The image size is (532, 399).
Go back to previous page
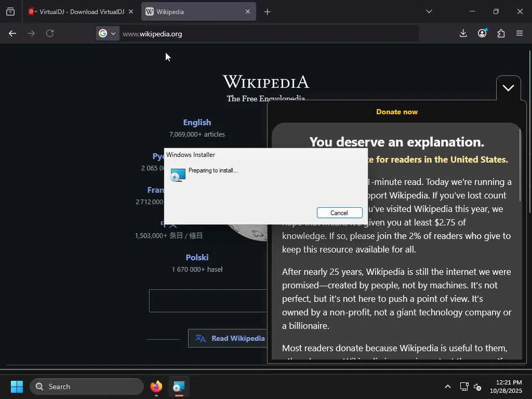[12, 34]
